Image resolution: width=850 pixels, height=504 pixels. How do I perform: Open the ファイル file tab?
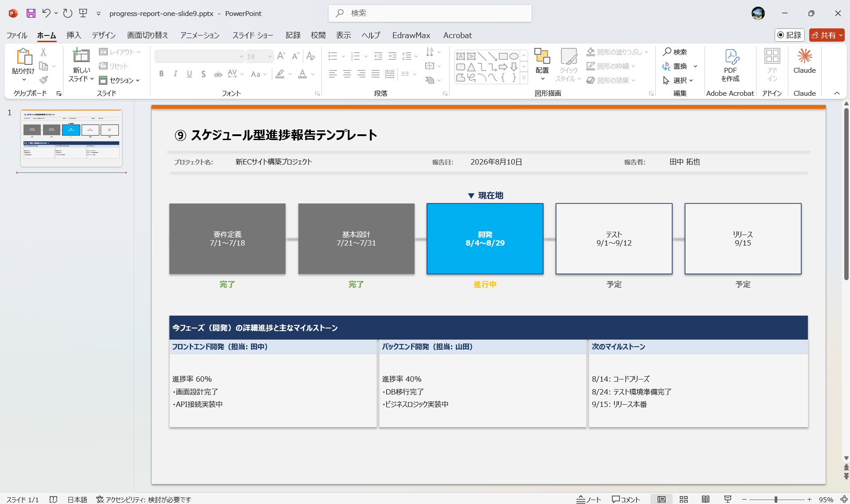17,35
